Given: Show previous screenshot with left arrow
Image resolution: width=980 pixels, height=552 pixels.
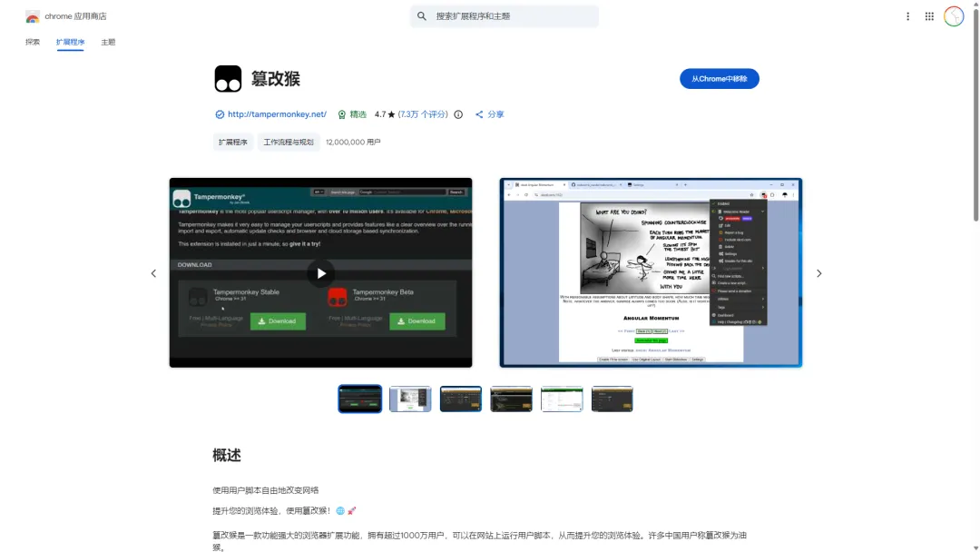Looking at the screenshot, I should (x=153, y=273).
